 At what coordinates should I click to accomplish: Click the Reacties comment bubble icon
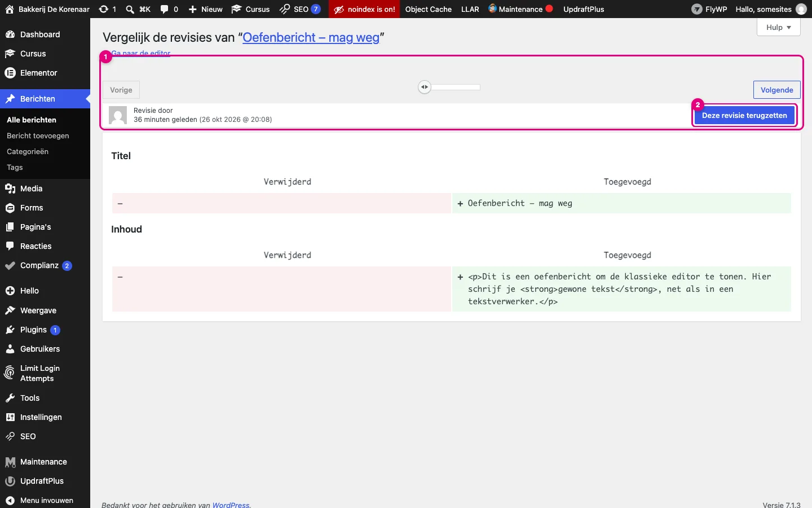click(10, 246)
